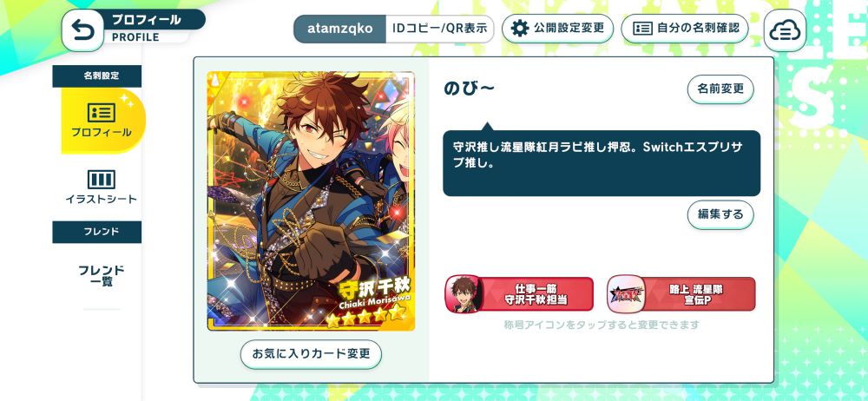Click the 名前変更 button
The height and width of the screenshot is (401, 868).
(720, 89)
